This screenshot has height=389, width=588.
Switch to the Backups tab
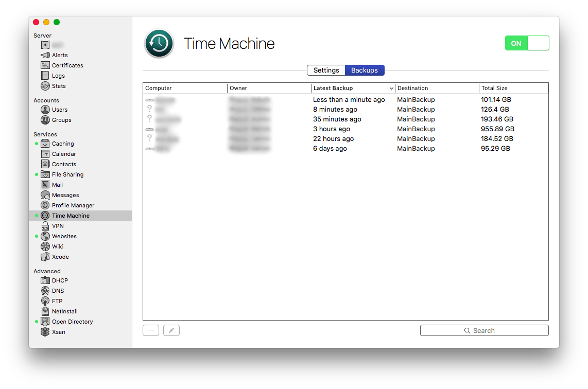[365, 70]
